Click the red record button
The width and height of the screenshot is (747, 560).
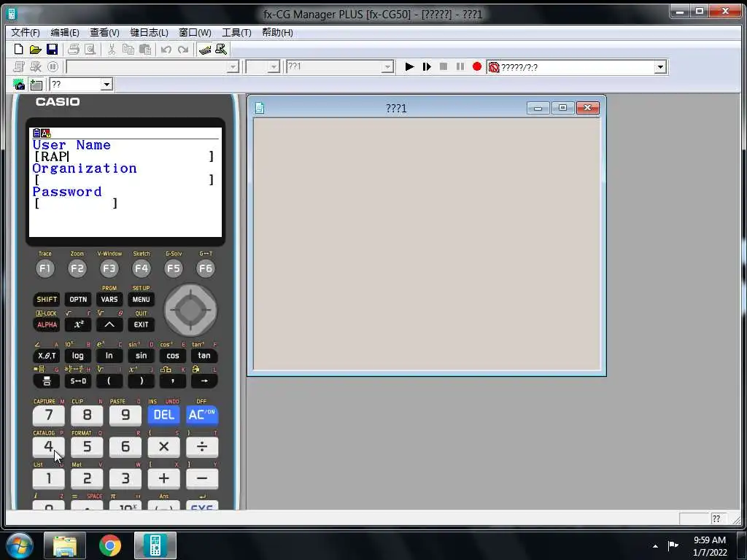tap(477, 66)
